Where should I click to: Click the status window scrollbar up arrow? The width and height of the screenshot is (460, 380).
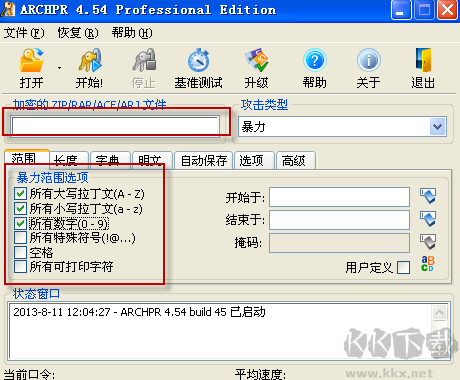[x=440, y=313]
